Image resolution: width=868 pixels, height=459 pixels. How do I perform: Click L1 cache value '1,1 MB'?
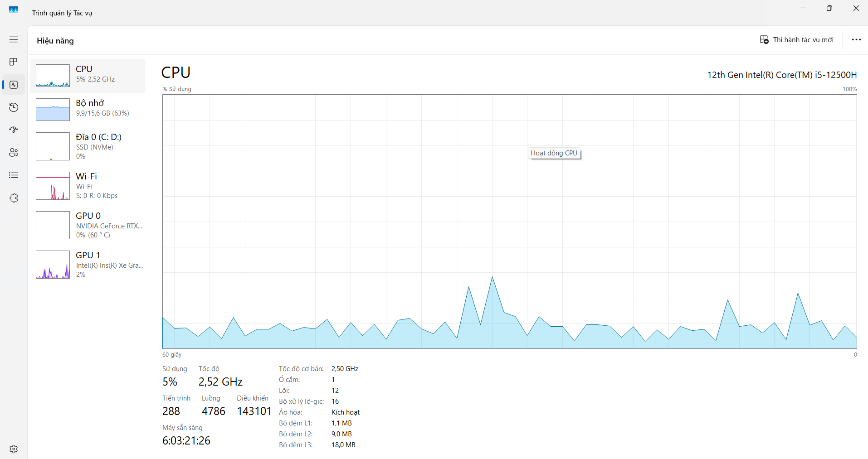click(x=341, y=423)
